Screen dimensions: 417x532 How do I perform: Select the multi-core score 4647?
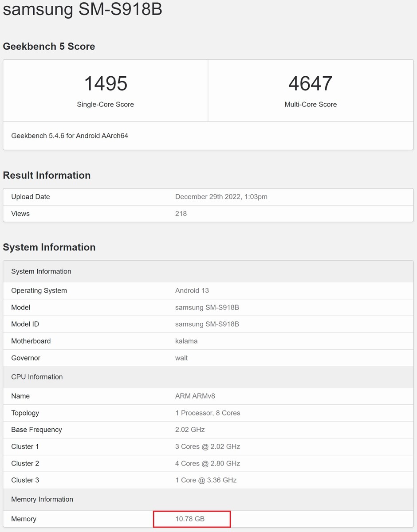[310, 83]
